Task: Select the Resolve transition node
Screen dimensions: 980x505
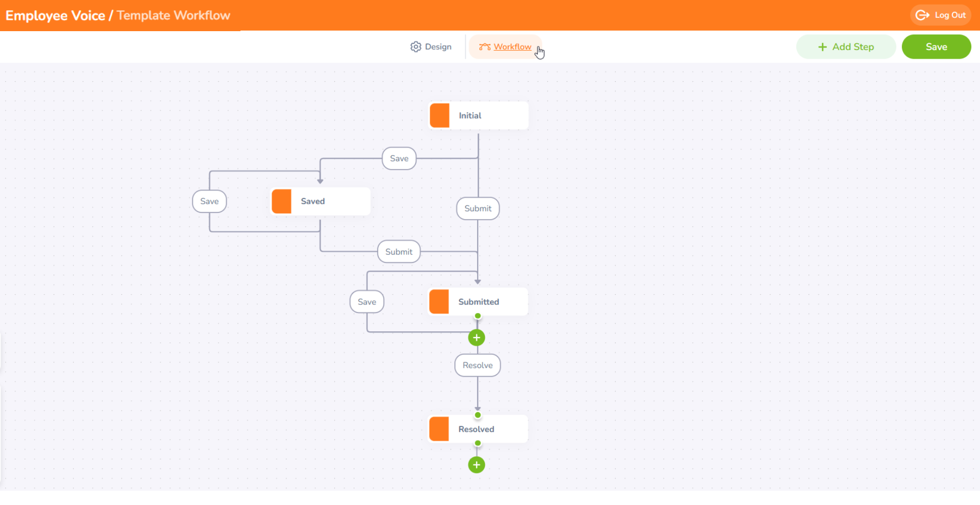Action: click(477, 366)
